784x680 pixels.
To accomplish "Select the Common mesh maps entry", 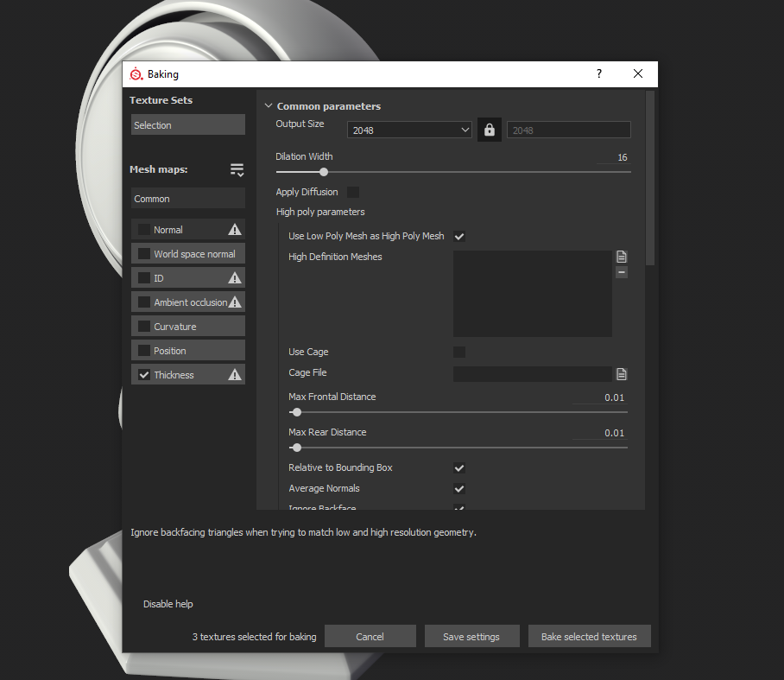I will click(x=188, y=199).
